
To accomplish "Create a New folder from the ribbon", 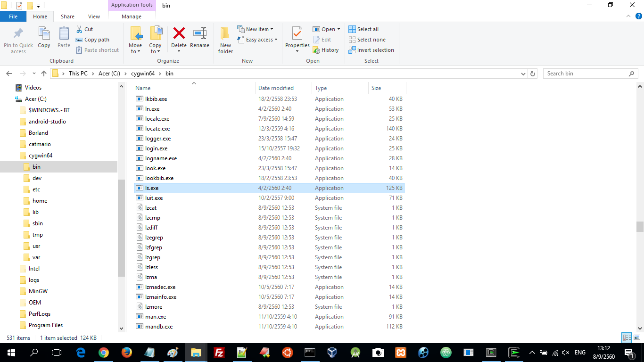I will [225, 40].
